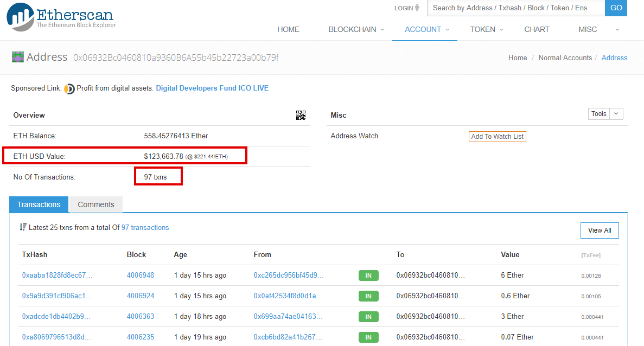Click Add To Watch List button
The image size is (644, 346).
498,137
